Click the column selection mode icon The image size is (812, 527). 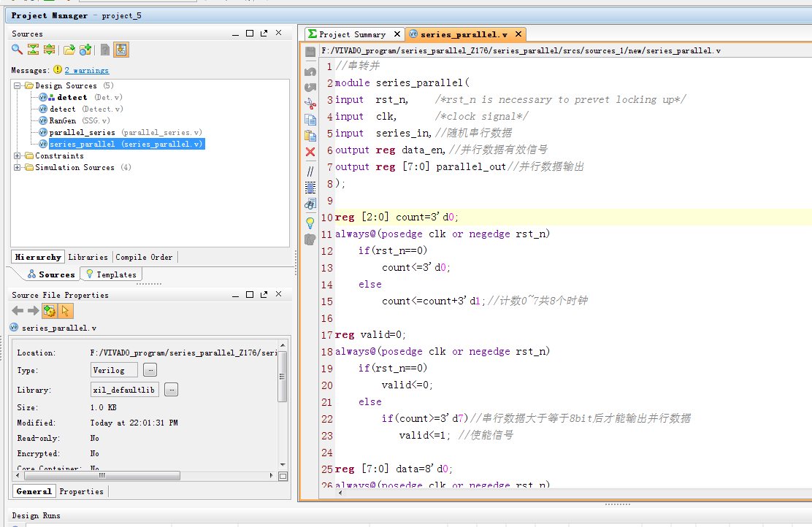click(x=310, y=188)
